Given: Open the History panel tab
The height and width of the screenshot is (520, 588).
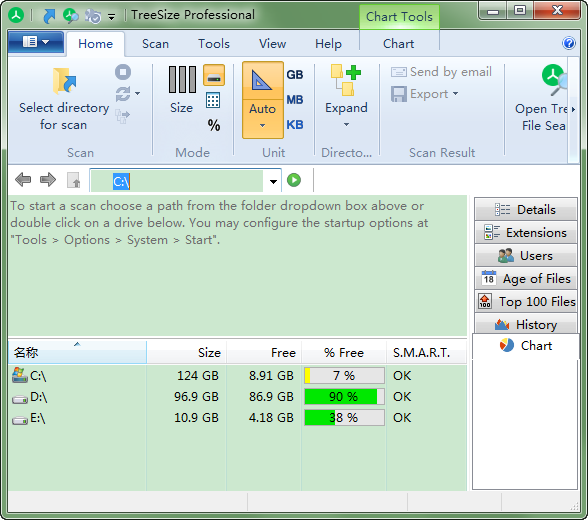Looking at the screenshot, I should (525, 324).
